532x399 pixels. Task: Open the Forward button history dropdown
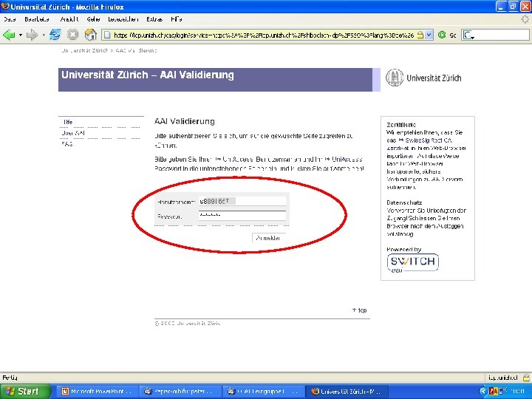click(44, 35)
